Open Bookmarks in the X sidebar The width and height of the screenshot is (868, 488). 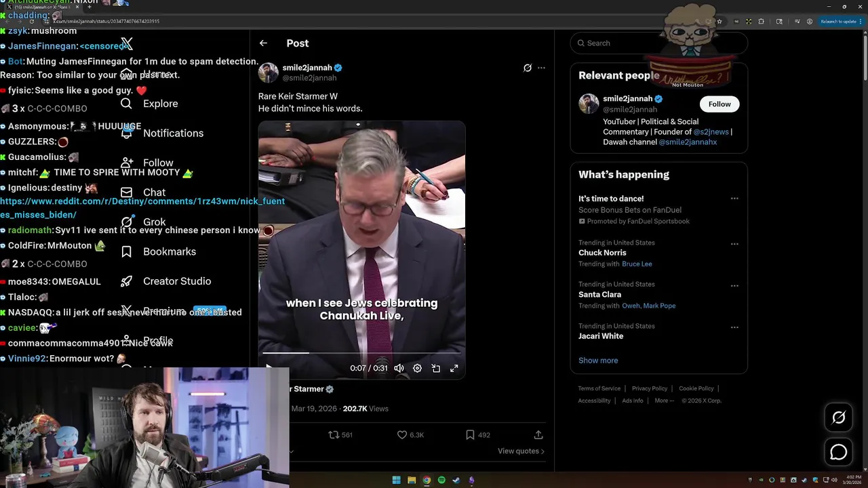click(x=158, y=251)
